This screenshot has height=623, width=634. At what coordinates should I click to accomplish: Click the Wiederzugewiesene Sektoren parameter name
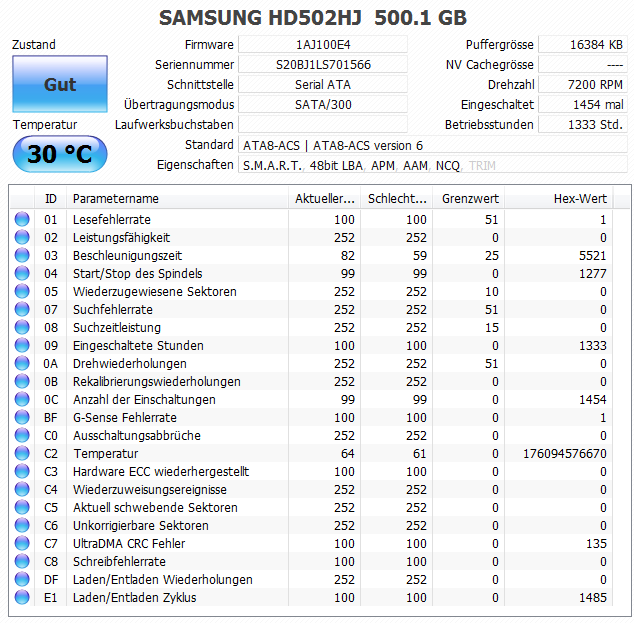tap(154, 291)
